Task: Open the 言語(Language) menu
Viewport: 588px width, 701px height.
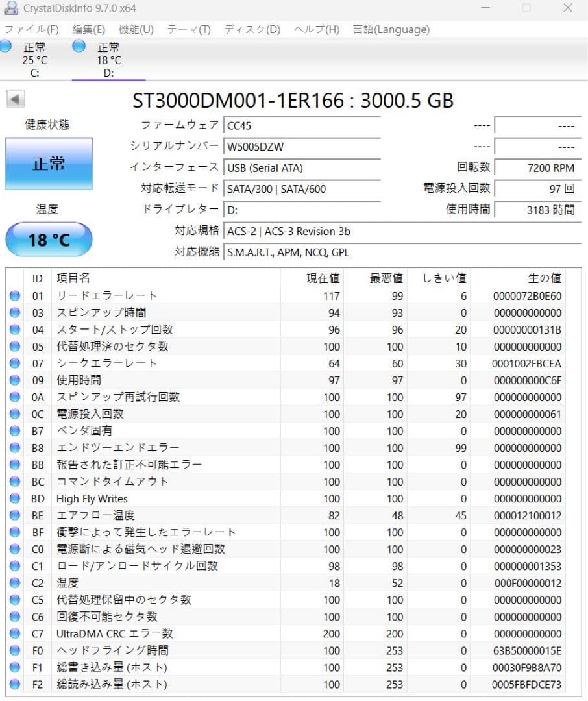Action: click(390, 29)
